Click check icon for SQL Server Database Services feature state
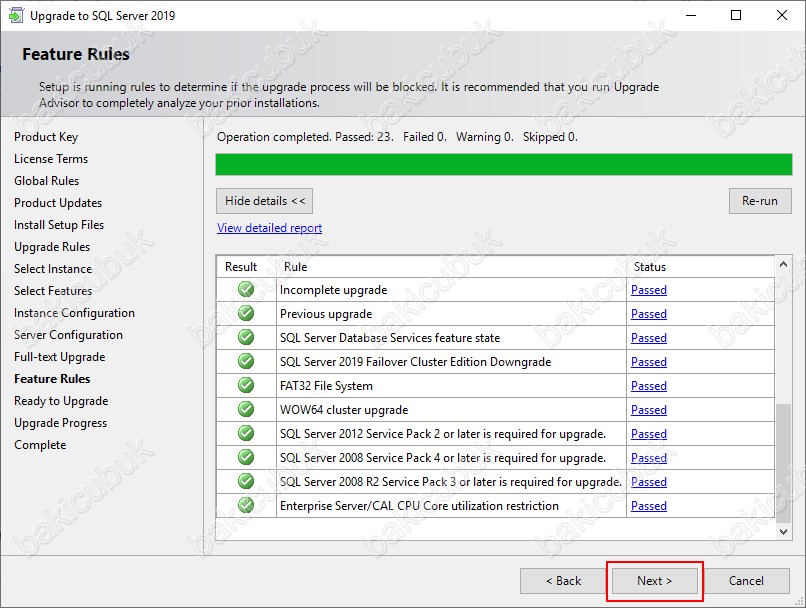 click(x=246, y=337)
